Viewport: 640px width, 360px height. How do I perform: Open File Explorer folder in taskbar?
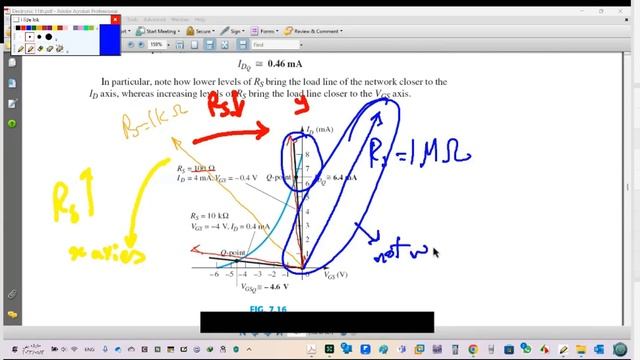click(x=581, y=349)
